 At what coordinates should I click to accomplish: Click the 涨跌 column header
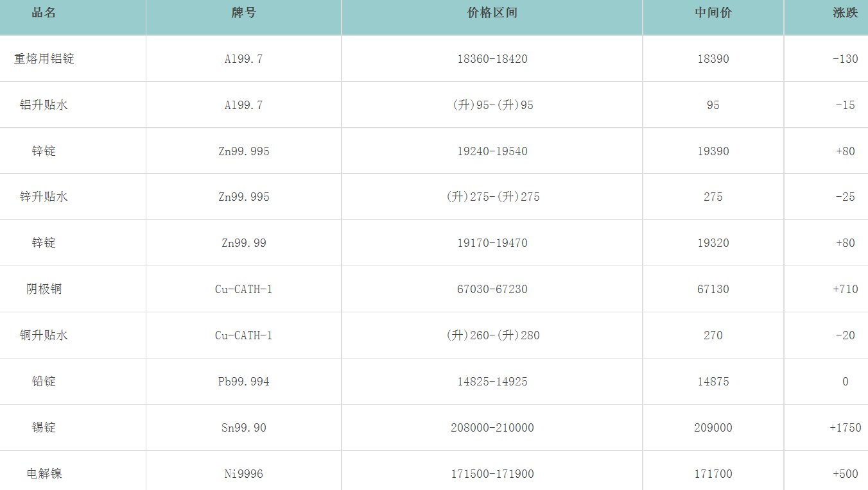pyautogui.click(x=845, y=13)
